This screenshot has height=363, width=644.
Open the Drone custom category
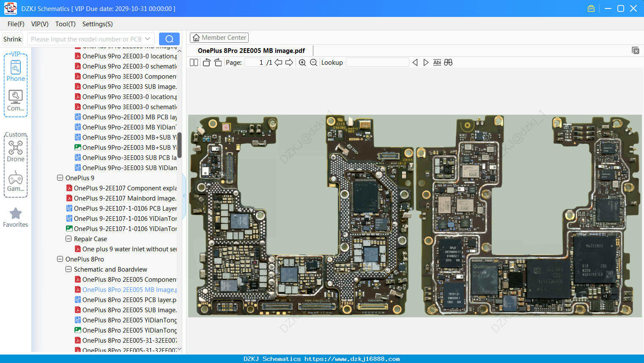pos(16,151)
